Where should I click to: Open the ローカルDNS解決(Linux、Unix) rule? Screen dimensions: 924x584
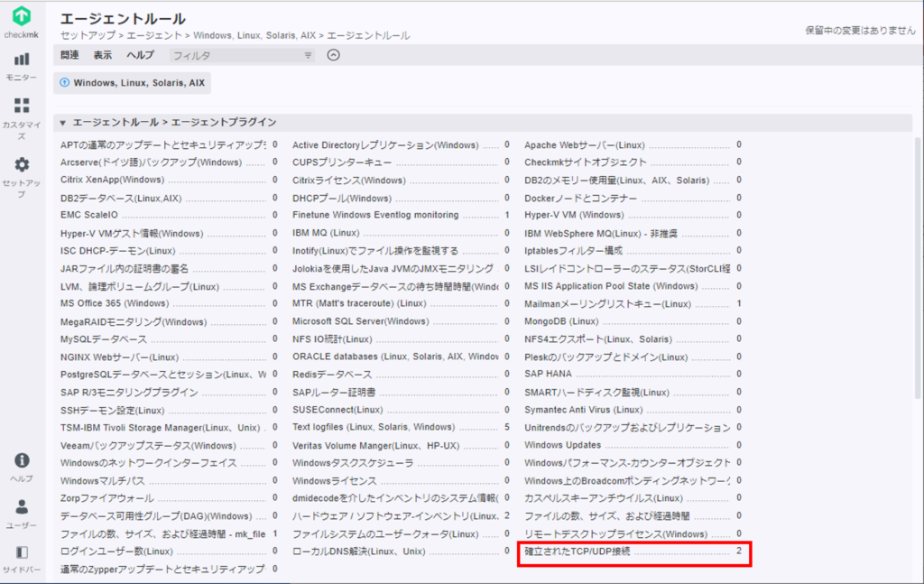point(359,552)
